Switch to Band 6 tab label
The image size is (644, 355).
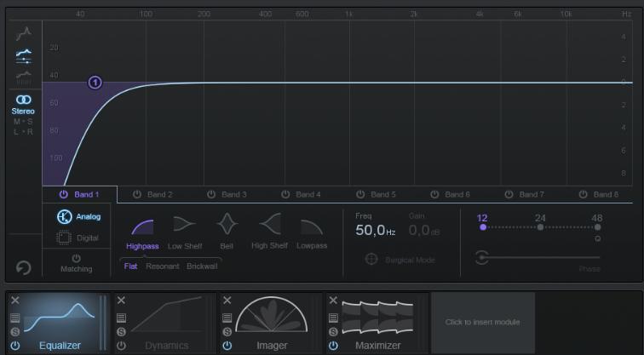(457, 195)
